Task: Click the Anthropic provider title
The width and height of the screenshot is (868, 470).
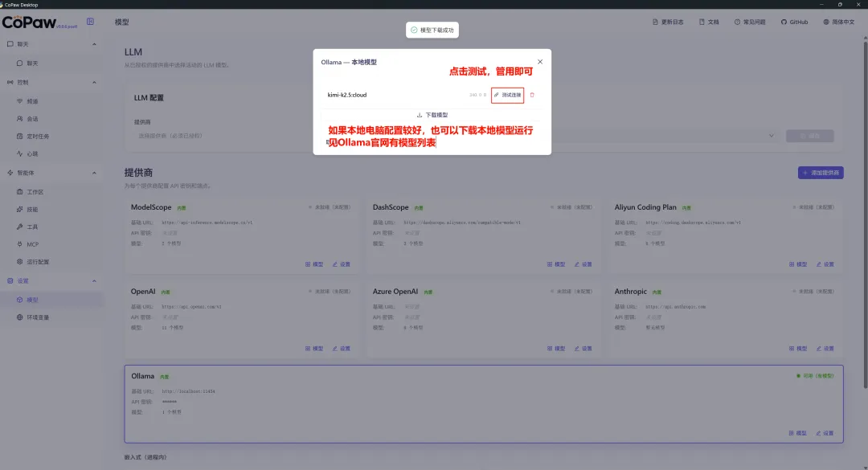Action: [x=631, y=292]
